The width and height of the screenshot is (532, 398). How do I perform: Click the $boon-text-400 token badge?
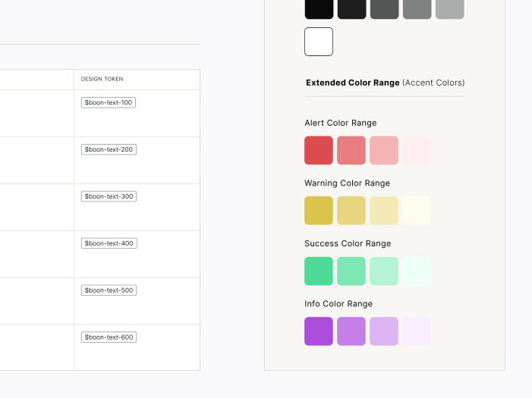click(109, 243)
